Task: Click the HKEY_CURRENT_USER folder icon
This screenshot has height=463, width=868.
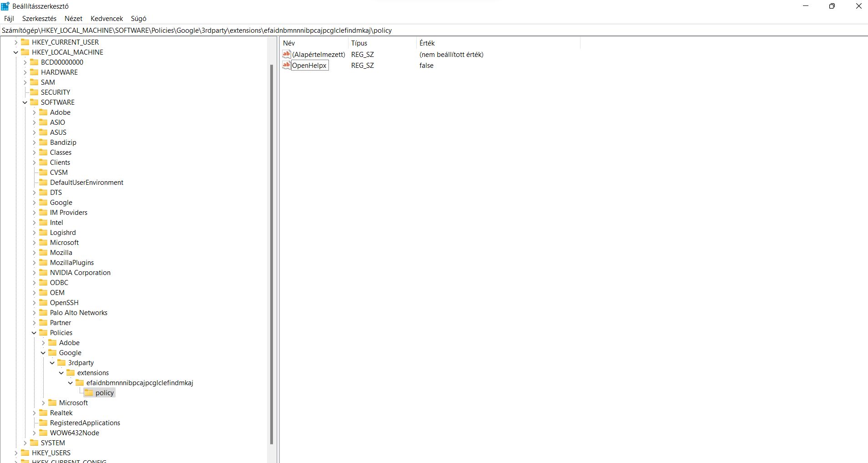Action: 25,42
